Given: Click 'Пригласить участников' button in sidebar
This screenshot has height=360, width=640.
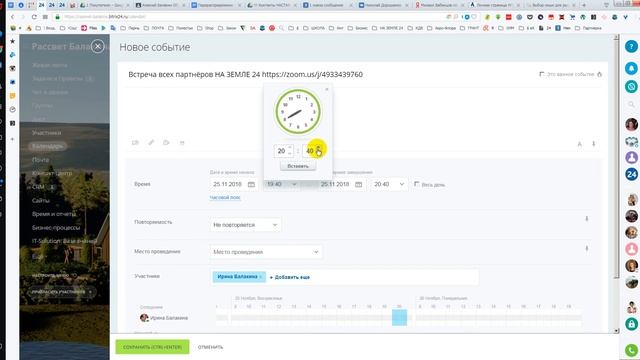Looking at the screenshot, I should point(62,292).
